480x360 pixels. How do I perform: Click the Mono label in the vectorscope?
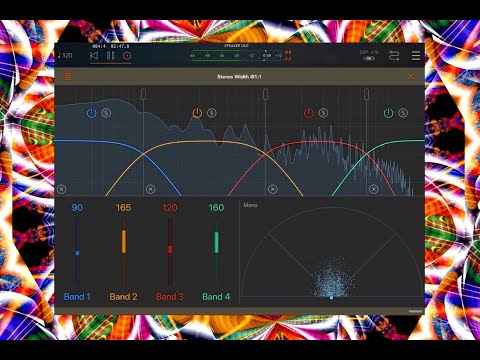coord(250,205)
